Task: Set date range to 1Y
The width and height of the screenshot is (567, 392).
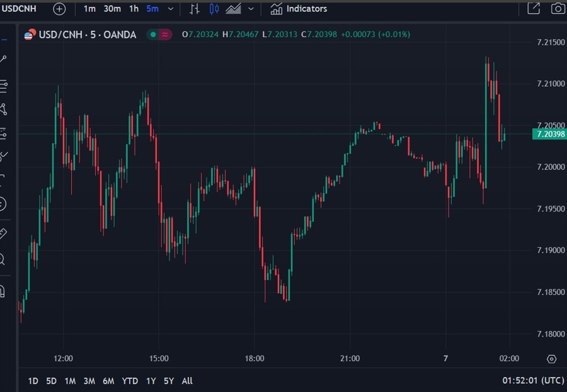Action: click(151, 381)
